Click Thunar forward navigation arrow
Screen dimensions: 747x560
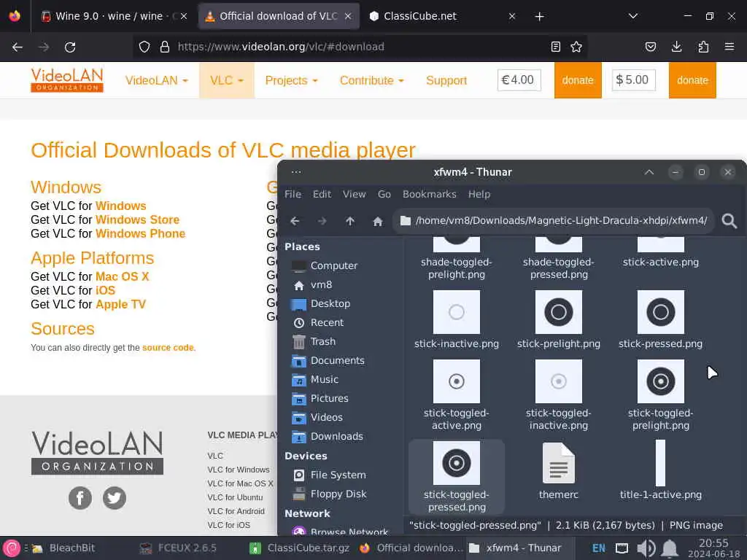click(322, 221)
